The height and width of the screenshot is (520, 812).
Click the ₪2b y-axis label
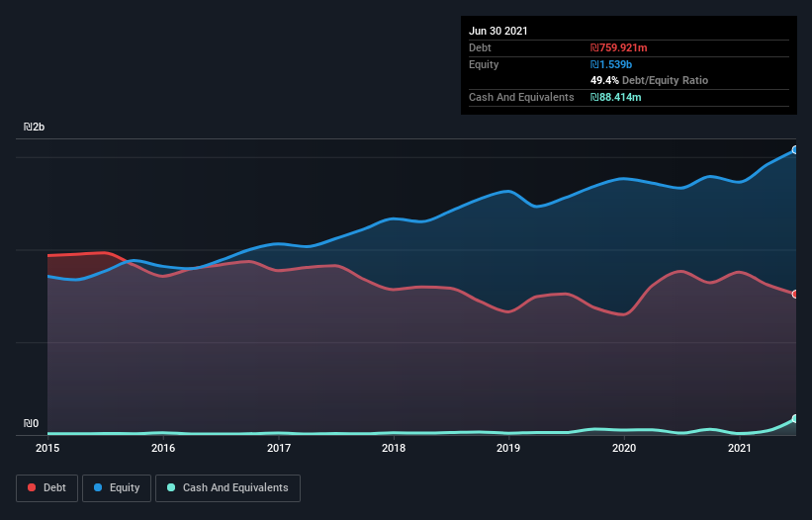[x=35, y=127]
